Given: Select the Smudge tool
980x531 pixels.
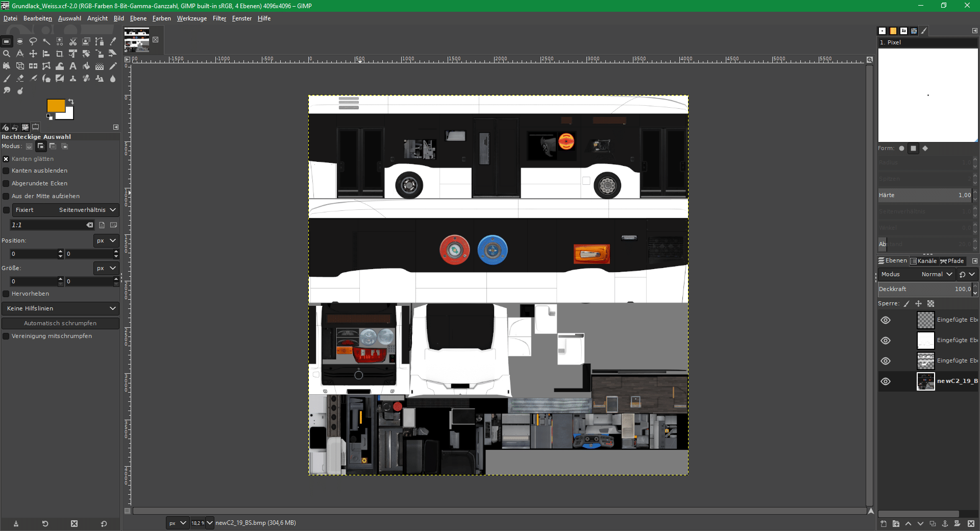Looking at the screenshot, I should 7,90.
